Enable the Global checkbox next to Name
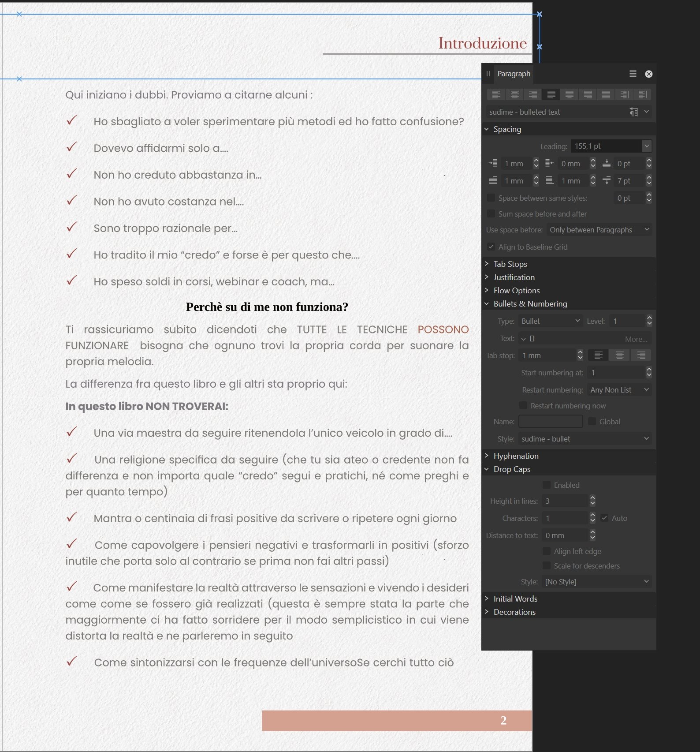The image size is (700, 752). pyautogui.click(x=592, y=421)
